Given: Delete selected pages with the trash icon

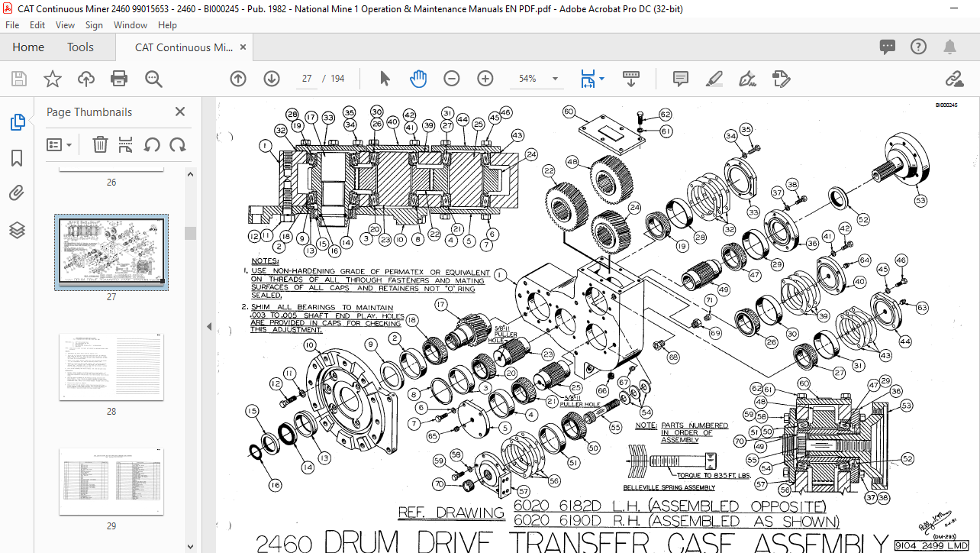Looking at the screenshot, I should (x=100, y=144).
